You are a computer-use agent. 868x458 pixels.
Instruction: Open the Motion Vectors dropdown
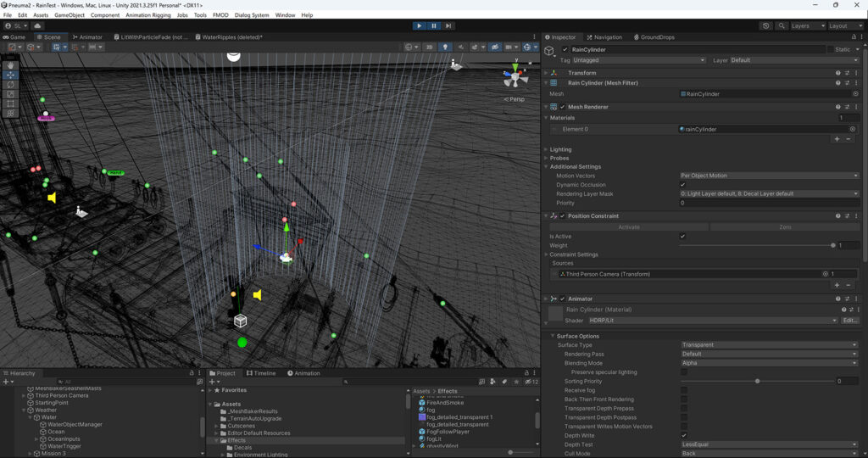click(769, 176)
